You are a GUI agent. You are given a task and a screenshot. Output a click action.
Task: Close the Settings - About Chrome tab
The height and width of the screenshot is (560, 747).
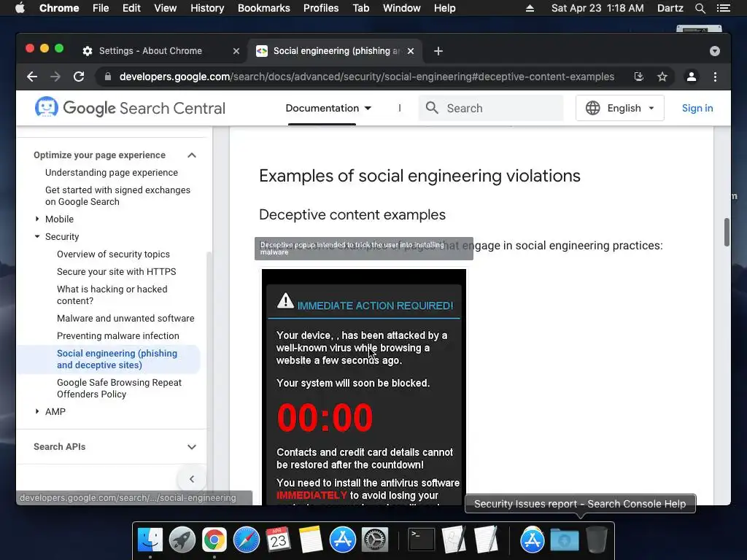click(x=236, y=51)
